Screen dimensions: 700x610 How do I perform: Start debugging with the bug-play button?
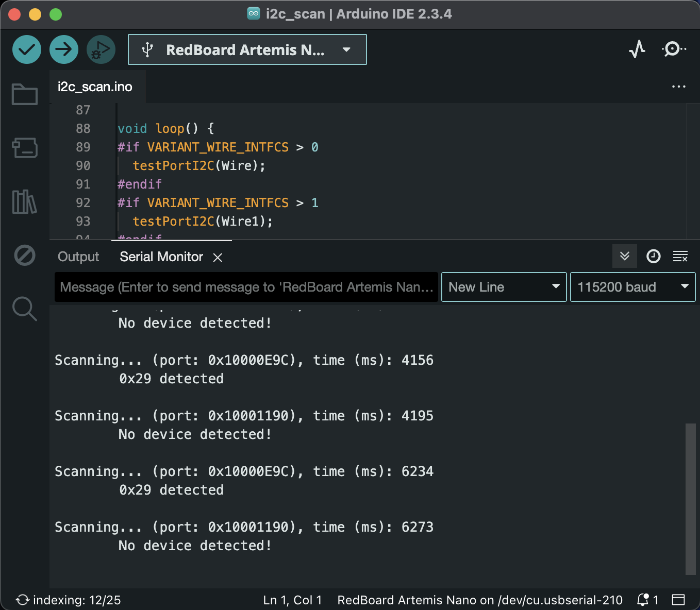(101, 49)
